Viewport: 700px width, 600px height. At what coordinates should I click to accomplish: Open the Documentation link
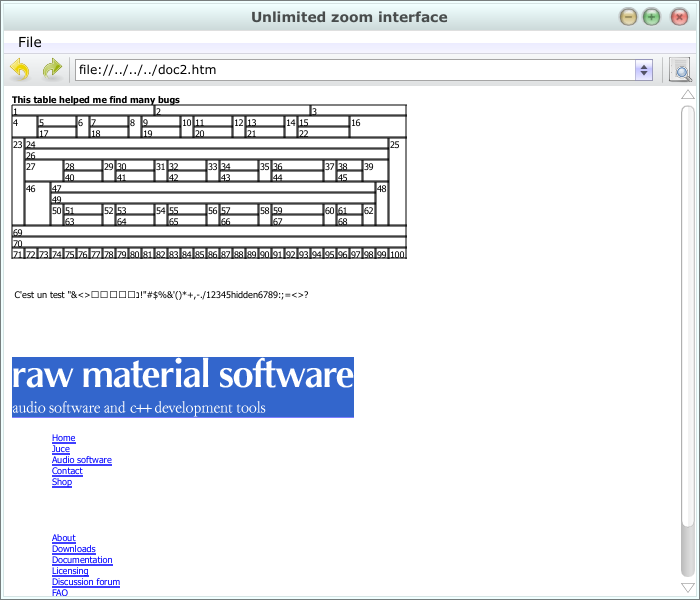pyautogui.click(x=82, y=560)
